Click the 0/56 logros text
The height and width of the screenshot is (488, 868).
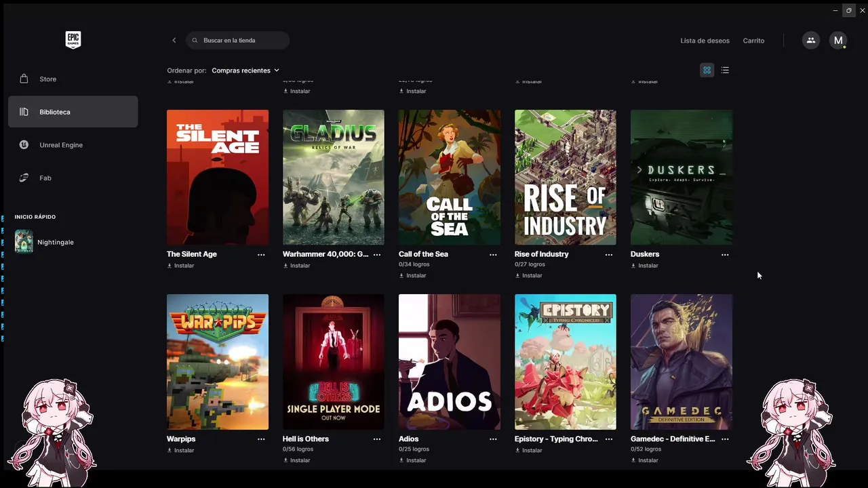point(298,449)
